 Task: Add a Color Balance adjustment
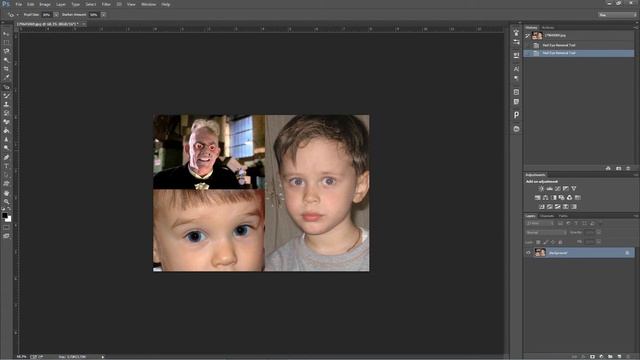point(545,198)
